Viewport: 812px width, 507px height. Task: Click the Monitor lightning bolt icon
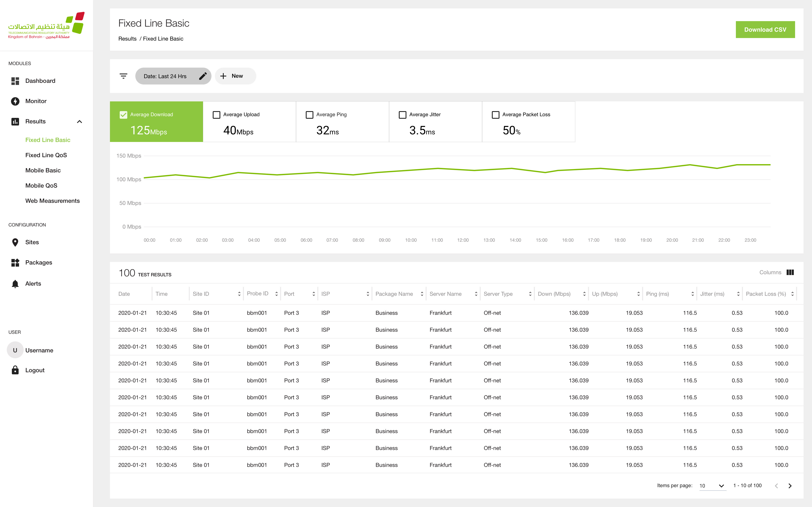(15, 101)
